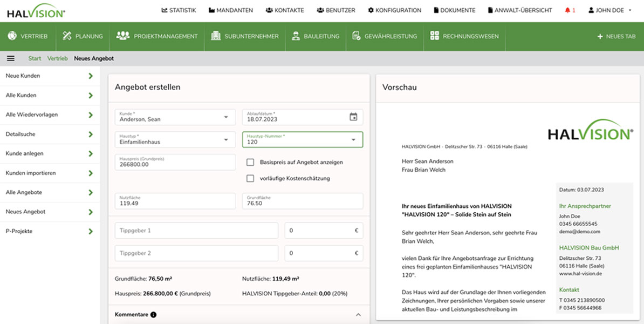Open Kunden importieren in the sidebar

pos(50,173)
